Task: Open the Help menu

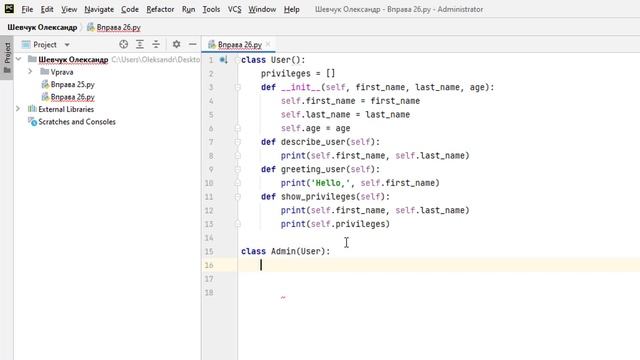Action: (x=291, y=9)
